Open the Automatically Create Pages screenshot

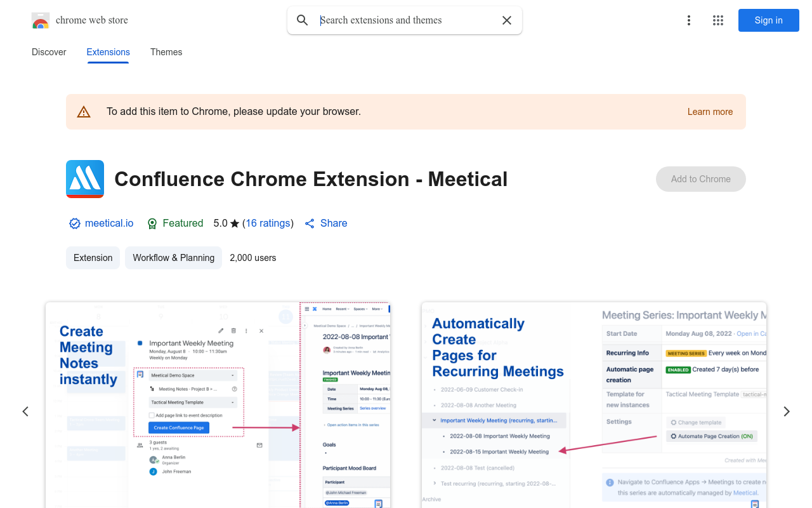594,405
